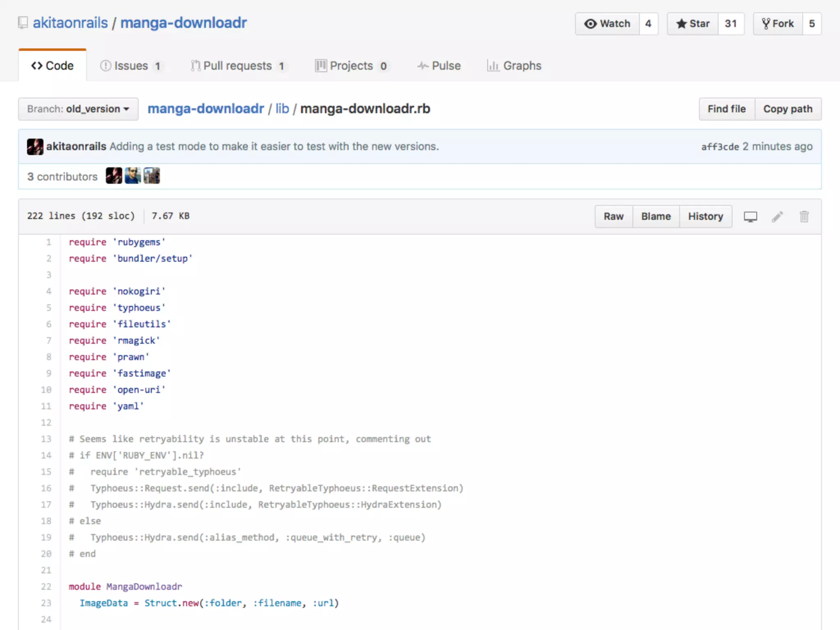Viewport: 840px width, 630px height.
Task: Click the trash delete file icon
Action: (x=804, y=217)
